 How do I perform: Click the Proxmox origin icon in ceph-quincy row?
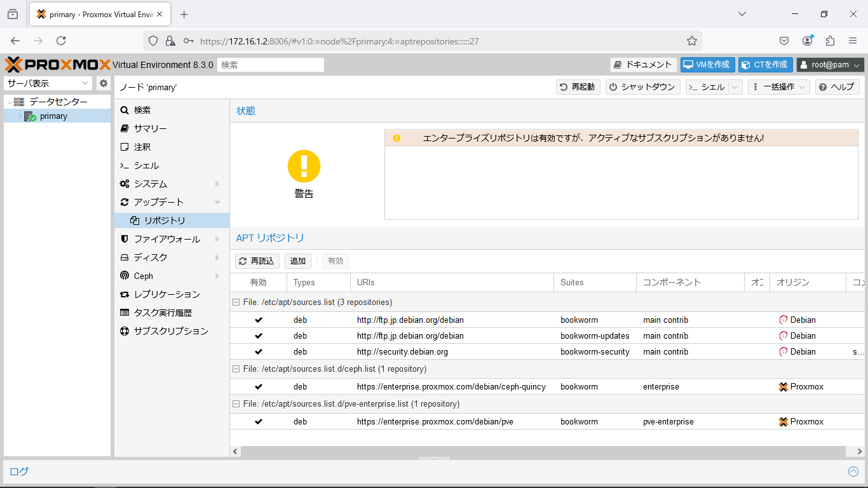pos(783,386)
